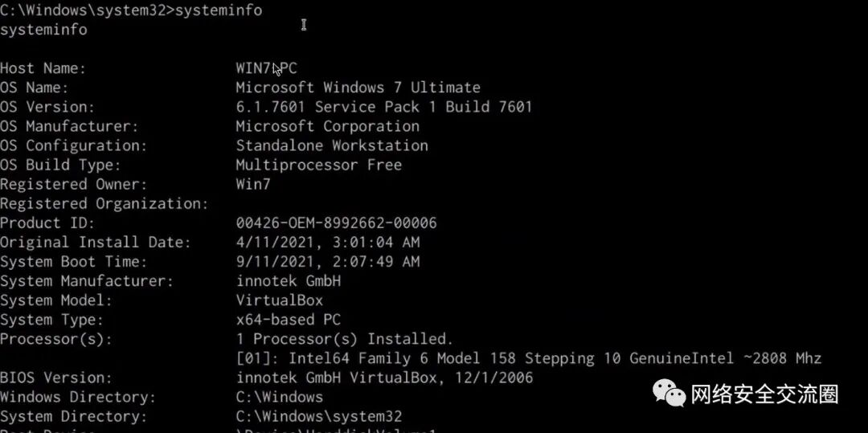Click the C:\Windows\system32 system directory value
Viewport: 868px width, 433px height.
pyautogui.click(x=318, y=416)
